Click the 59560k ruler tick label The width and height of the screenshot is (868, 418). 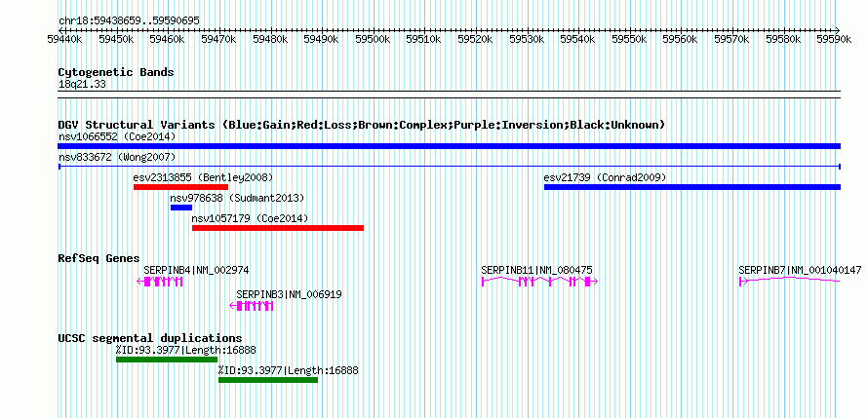click(683, 39)
